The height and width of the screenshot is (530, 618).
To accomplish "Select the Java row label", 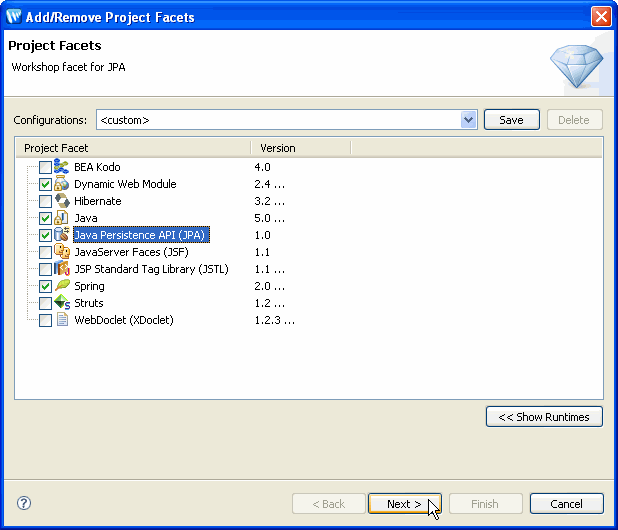I will (x=86, y=218).
